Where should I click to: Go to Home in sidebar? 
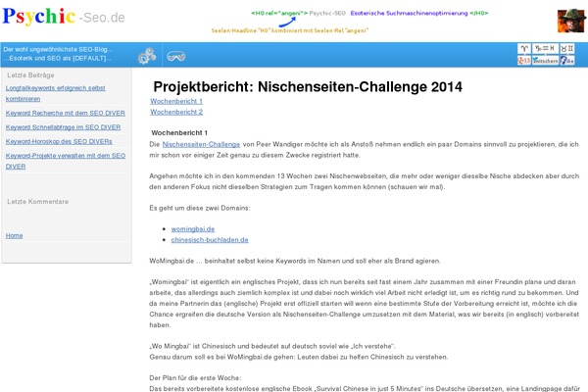[15, 235]
